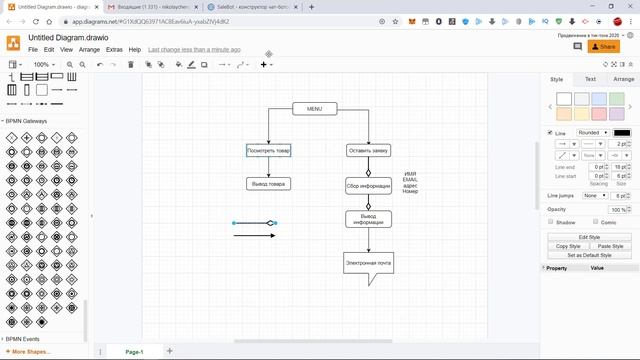Image resolution: width=640 pixels, height=360 pixels.
Task: Click the Copy Style button
Action: coord(568,246)
